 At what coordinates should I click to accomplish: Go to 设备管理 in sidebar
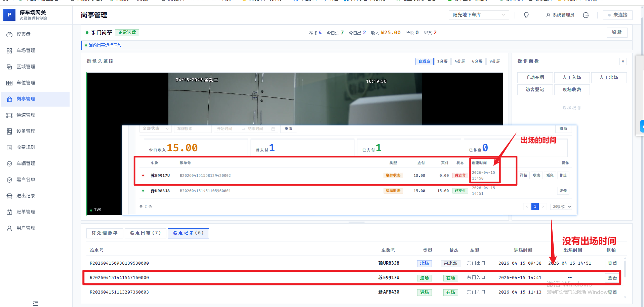pos(26,131)
